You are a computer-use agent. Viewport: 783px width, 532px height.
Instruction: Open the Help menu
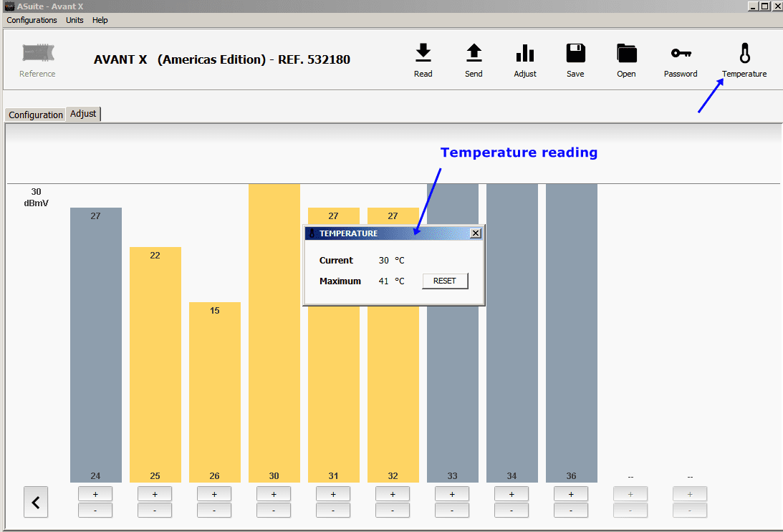[100, 20]
